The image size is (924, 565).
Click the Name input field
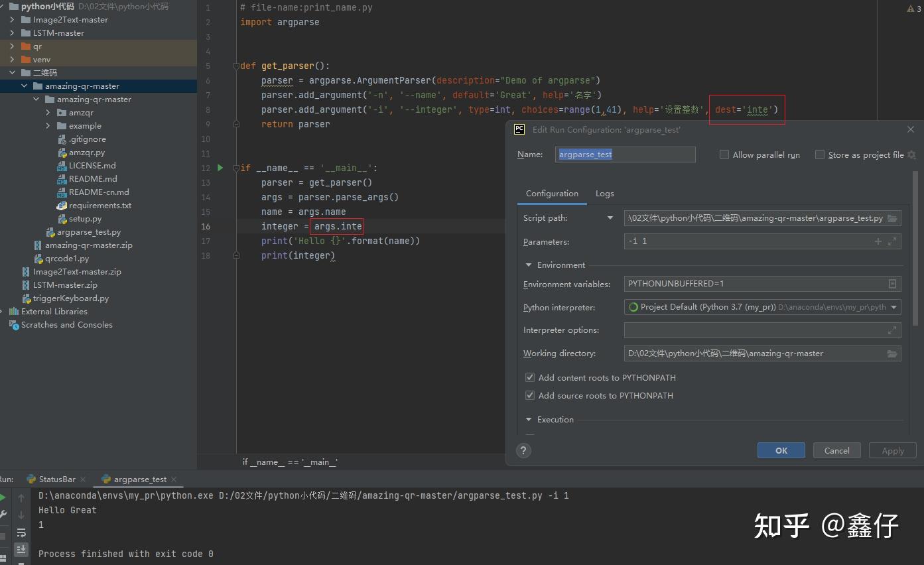(x=626, y=155)
